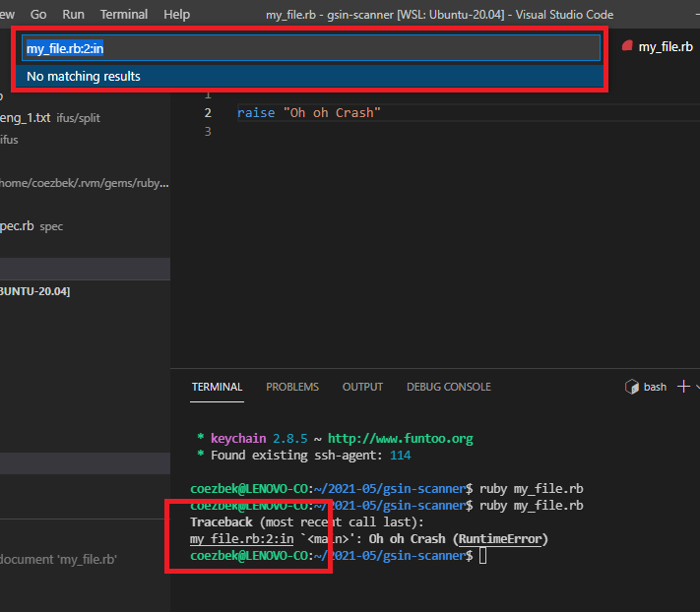Click the document 'my_file.rb' entry in sidebar
The image size is (700, 612).
(x=58, y=560)
